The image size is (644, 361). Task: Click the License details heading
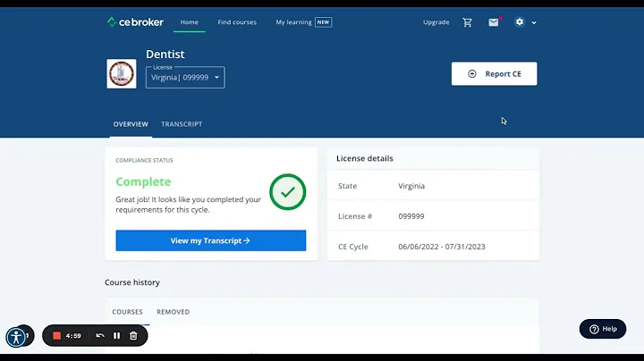pyautogui.click(x=365, y=158)
